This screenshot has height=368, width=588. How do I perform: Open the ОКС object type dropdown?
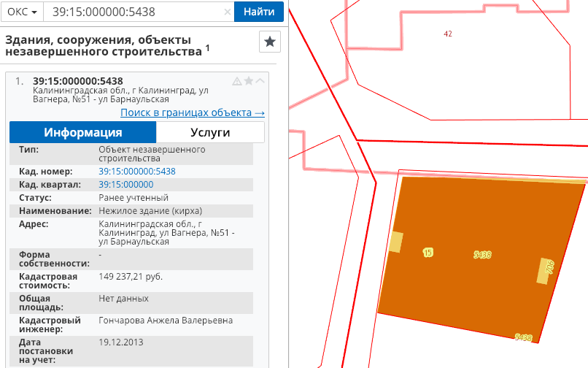pyautogui.click(x=22, y=12)
